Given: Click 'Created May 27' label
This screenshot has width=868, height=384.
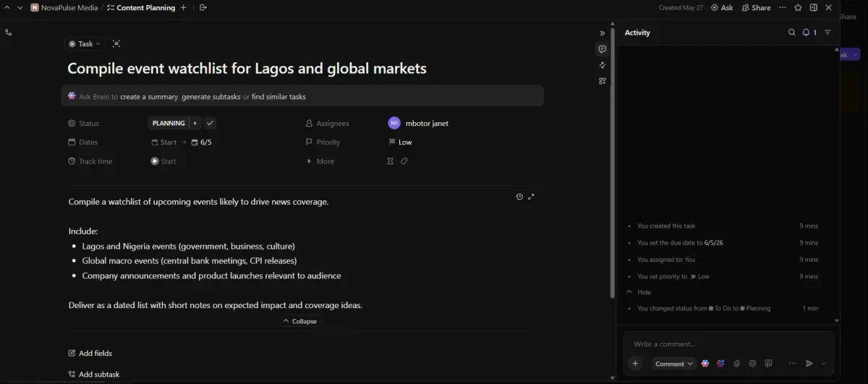Looking at the screenshot, I should tap(681, 7).
